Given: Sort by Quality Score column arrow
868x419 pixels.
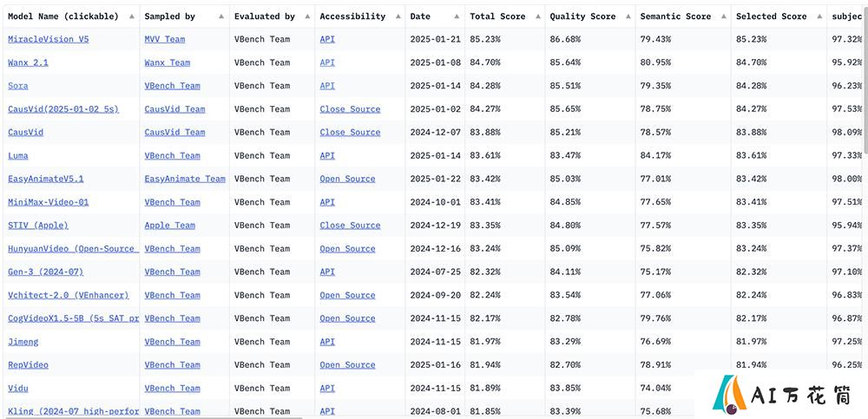Looking at the screenshot, I should click(x=628, y=16).
